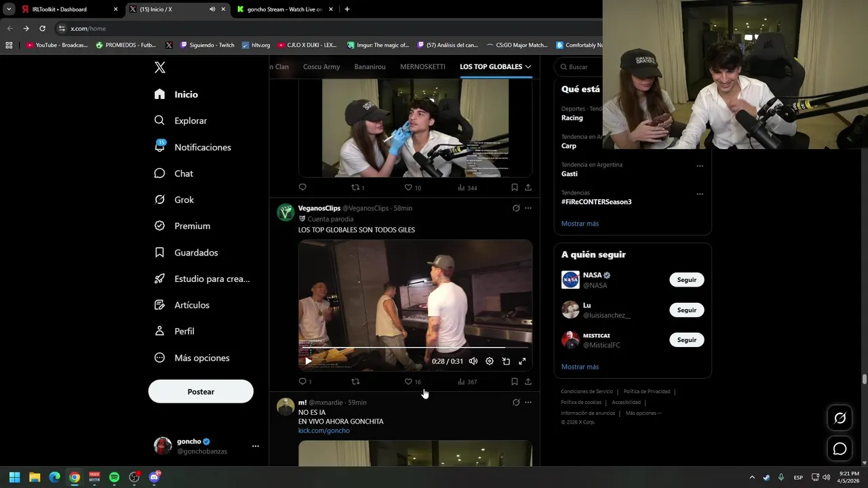Expand footer Más opciones link
This screenshot has height=488, width=868.
(x=644, y=413)
